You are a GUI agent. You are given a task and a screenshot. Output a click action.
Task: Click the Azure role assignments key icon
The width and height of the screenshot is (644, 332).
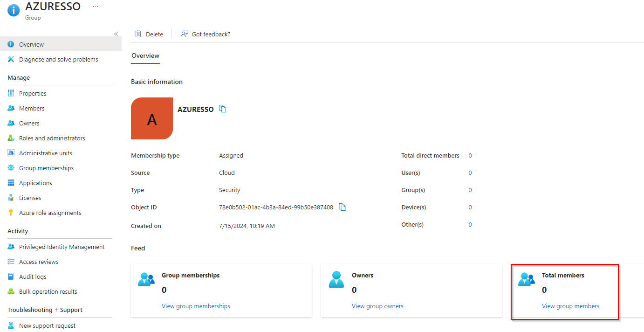[11, 213]
